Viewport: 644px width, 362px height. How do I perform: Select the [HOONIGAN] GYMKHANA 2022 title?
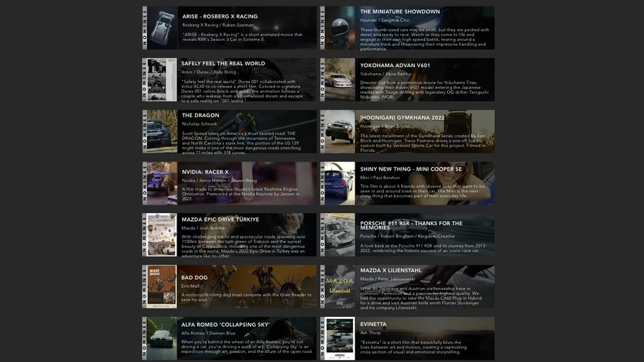[x=402, y=118]
